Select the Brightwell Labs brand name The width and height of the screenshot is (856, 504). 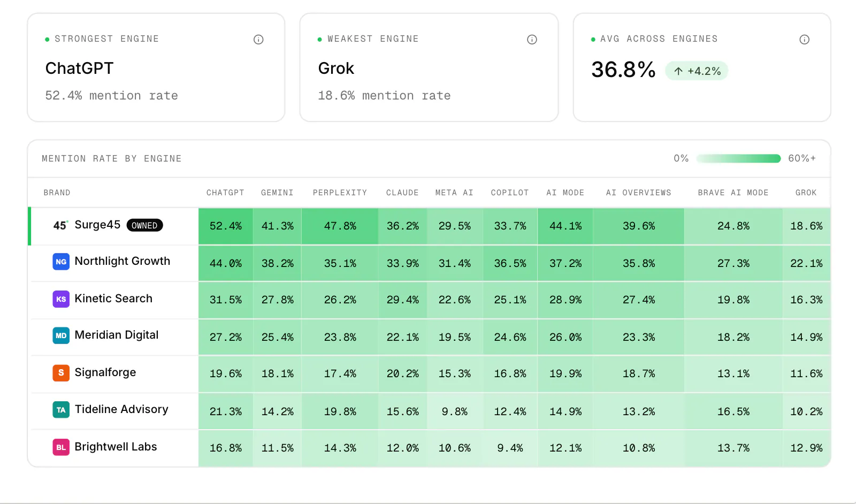pos(116,447)
